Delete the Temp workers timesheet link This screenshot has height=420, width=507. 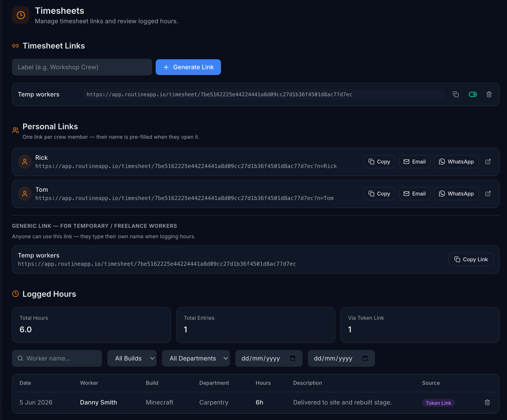coord(489,94)
